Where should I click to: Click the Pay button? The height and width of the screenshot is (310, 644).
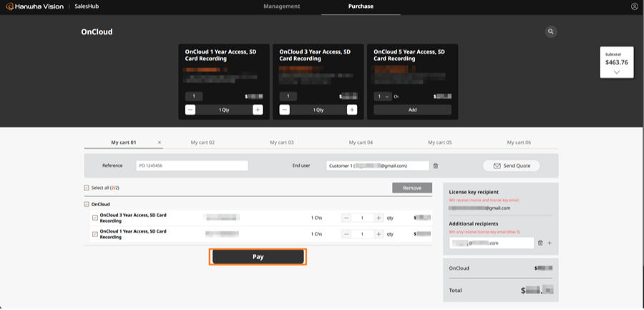(x=258, y=256)
